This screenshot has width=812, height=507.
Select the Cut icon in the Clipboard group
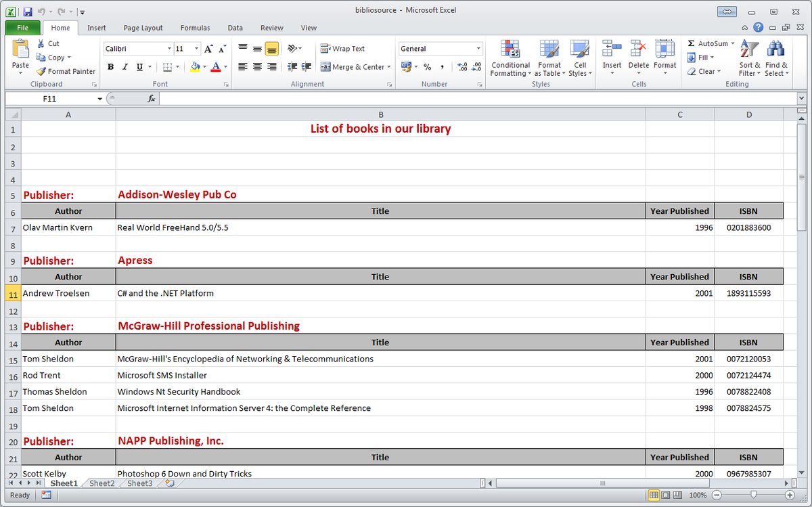pyautogui.click(x=42, y=43)
